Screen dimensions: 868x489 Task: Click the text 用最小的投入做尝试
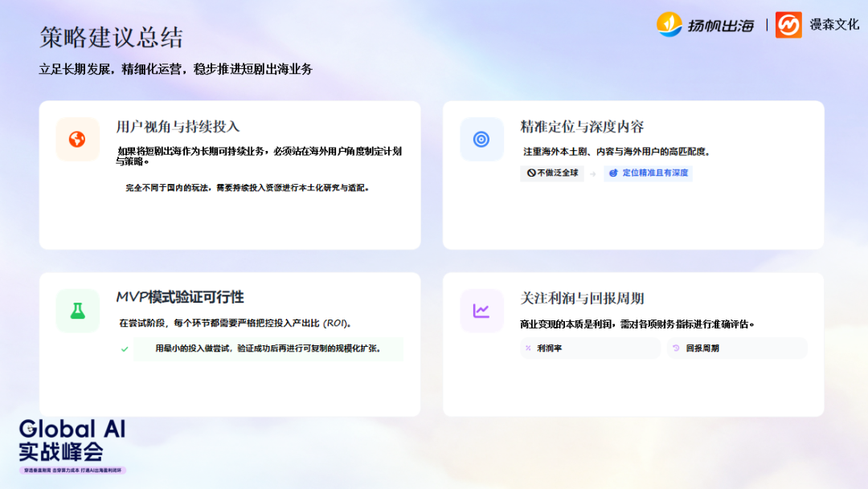(192, 348)
